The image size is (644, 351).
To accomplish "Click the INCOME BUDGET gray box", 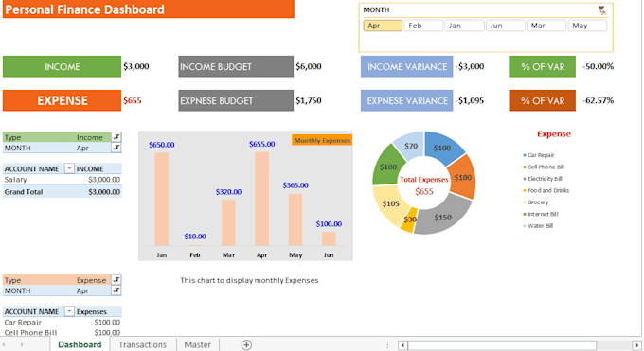I will [236, 66].
